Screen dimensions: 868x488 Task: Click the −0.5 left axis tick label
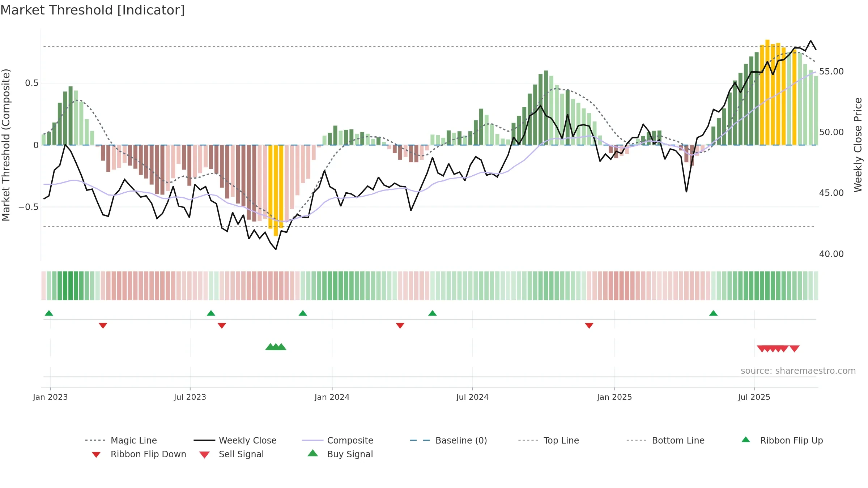click(x=29, y=207)
